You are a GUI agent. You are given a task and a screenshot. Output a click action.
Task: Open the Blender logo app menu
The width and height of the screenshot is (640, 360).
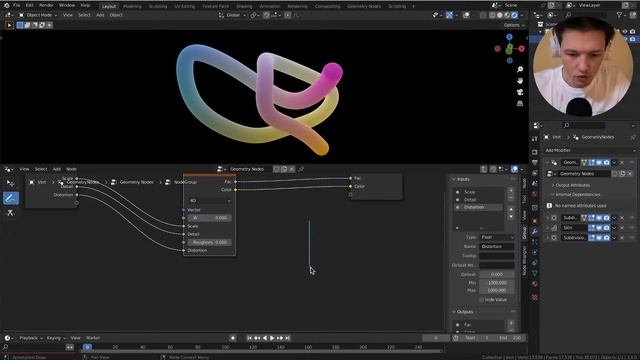click(x=6, y=5)
